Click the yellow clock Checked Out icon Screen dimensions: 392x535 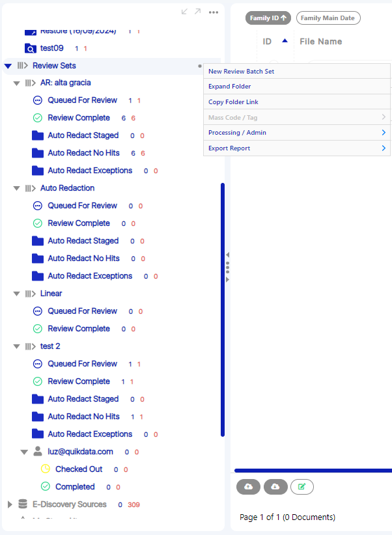click(x=46, y=469)
